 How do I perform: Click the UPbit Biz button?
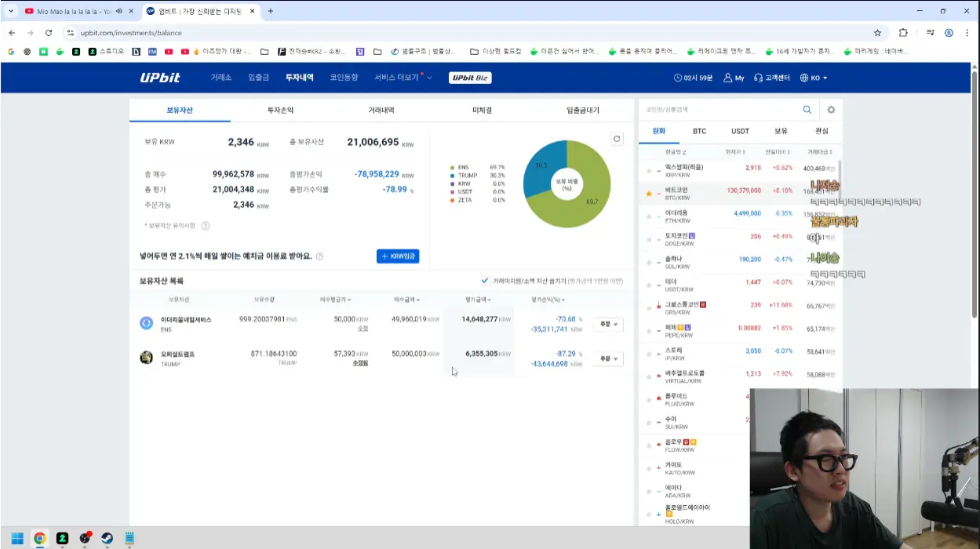470,78
